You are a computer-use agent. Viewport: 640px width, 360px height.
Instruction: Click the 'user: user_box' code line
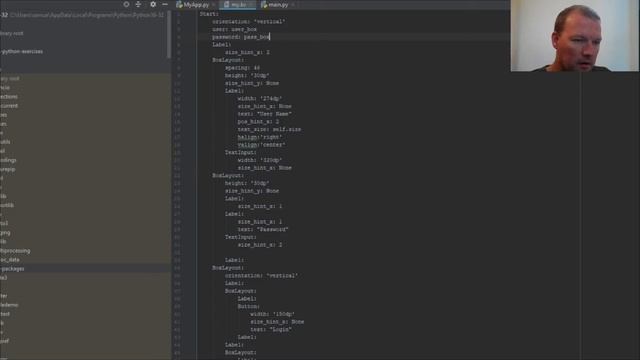click(x=234, y=29)
